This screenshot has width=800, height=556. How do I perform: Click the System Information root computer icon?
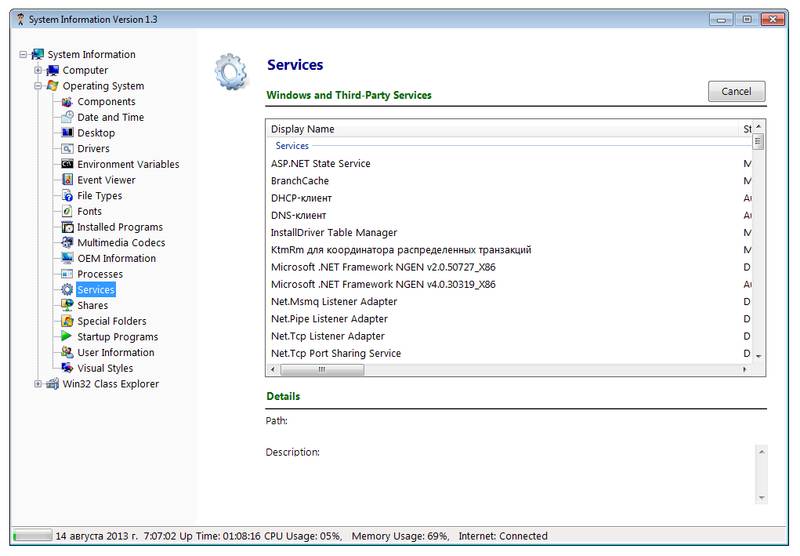coord(38,54)
